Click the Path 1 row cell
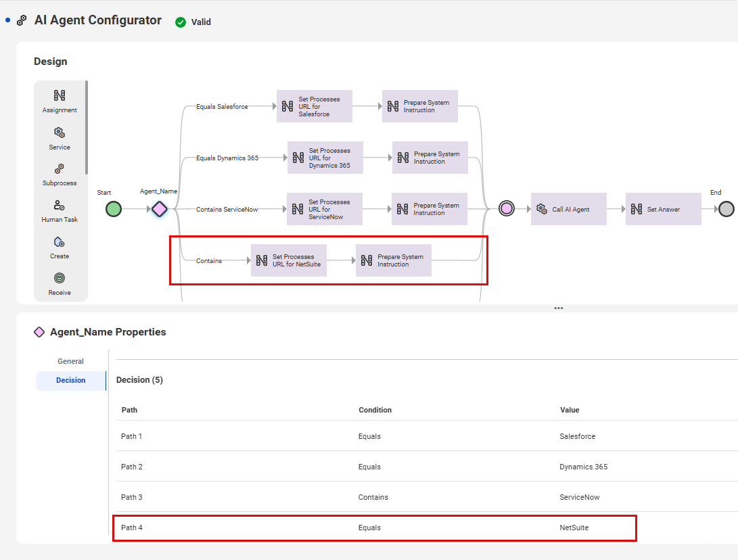The image size is (738, 560). click(131, 436)
